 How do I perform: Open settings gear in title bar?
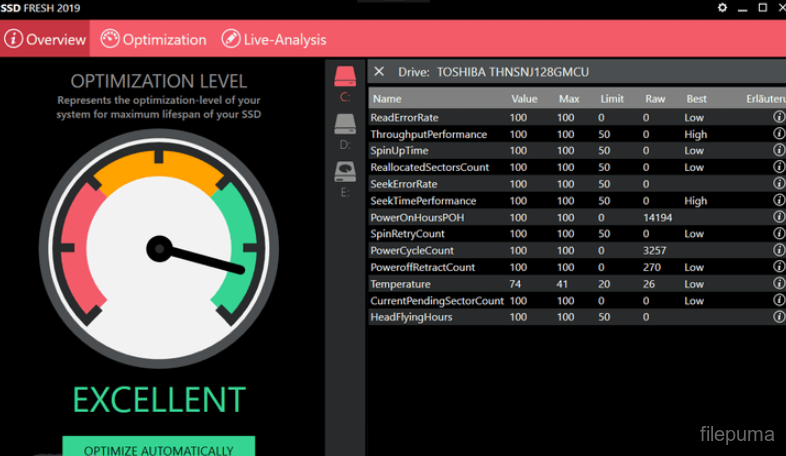[x=722, y=8]
